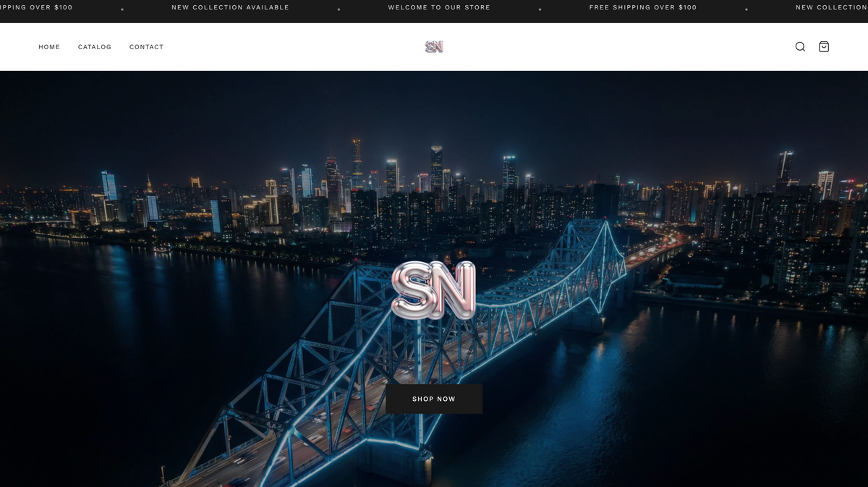
Task: Open the shopping bag cart
Action: tap(824, 46)
